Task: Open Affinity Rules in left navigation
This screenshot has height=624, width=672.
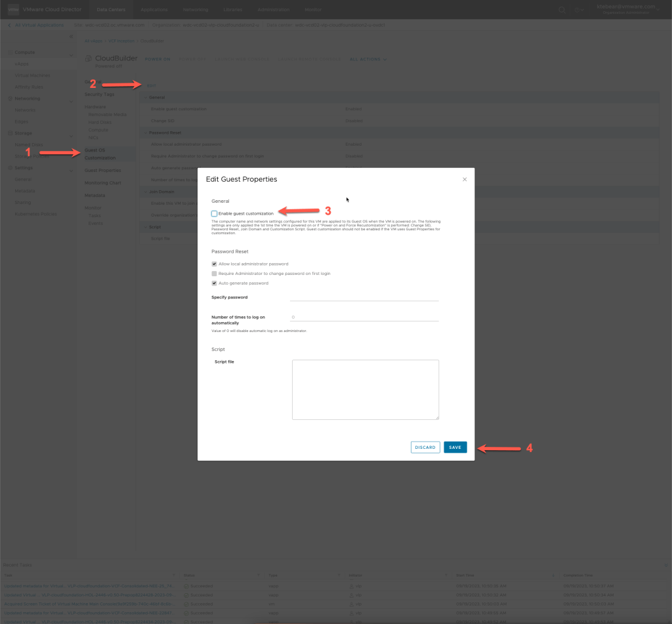Action: [29, 87]
